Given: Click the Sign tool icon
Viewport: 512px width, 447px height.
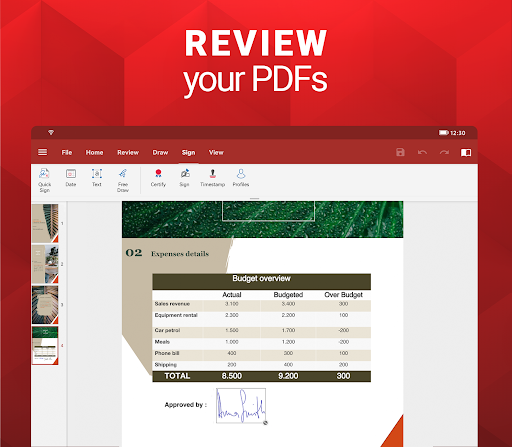Looking at the screenshot, I should [185, 178].
